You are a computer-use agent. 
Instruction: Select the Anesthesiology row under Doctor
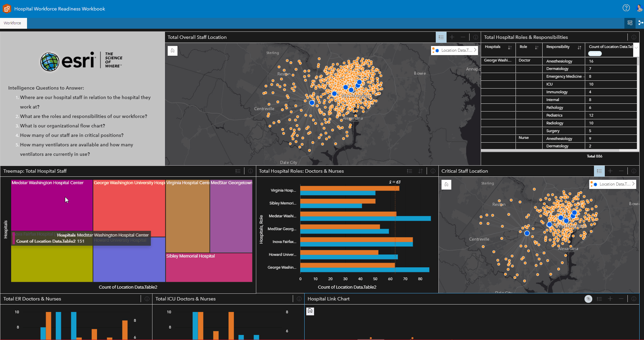(x=559, y=61)
